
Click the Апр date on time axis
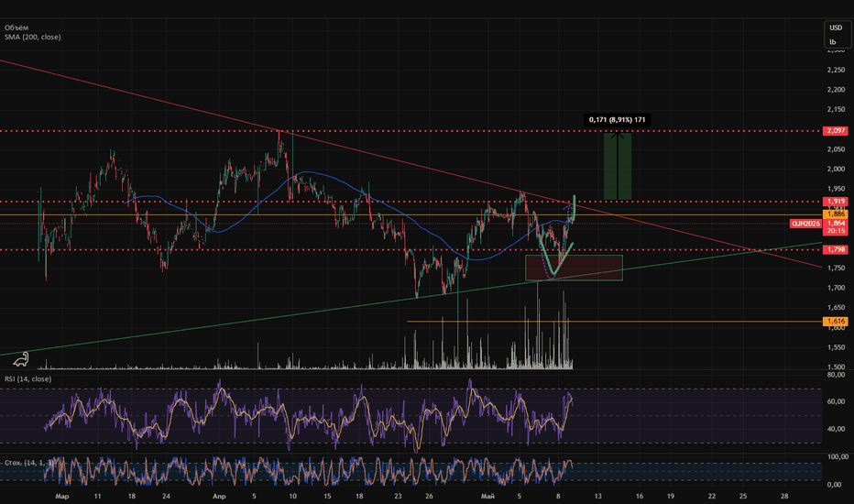(219, 497)
